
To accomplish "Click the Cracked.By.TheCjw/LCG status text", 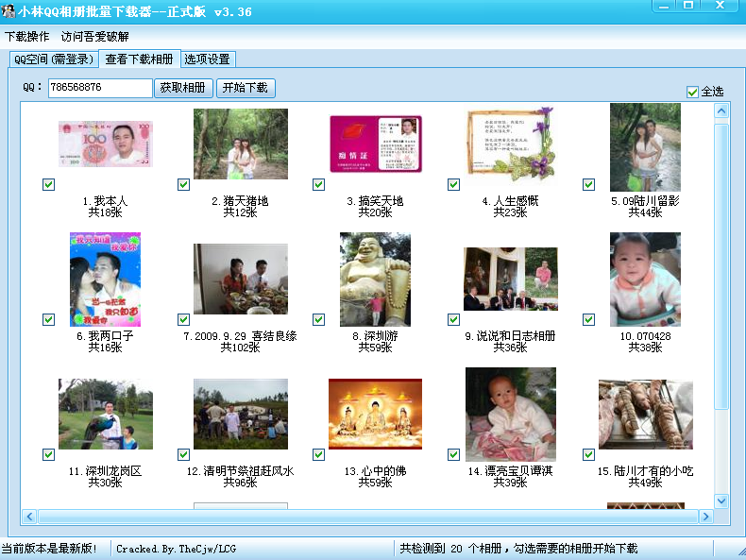I will pyautogui.click(x=176, y=549).
